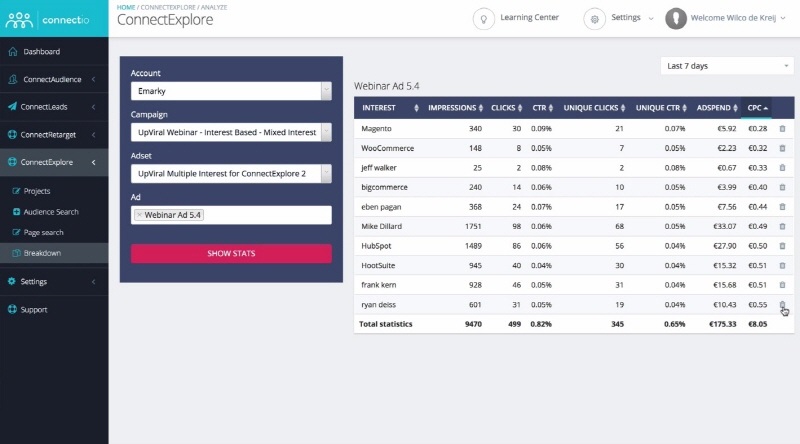Sort table by UNIQUE CTR column

[661, 108]
